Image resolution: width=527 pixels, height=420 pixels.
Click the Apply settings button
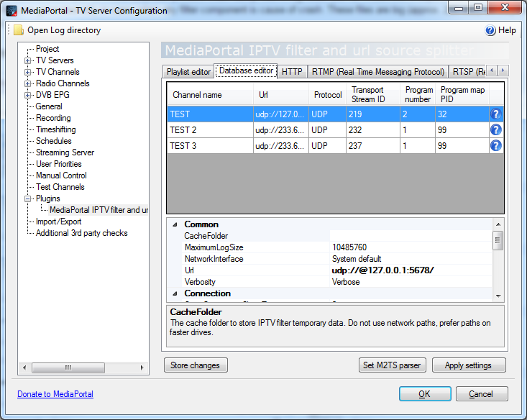pos(469,365)
